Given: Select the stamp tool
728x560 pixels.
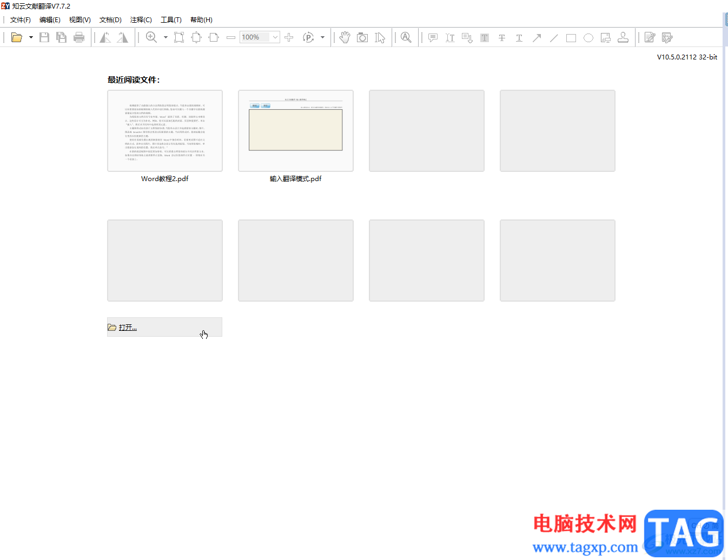Looking at the screenshot, I should tap(623, 37).
